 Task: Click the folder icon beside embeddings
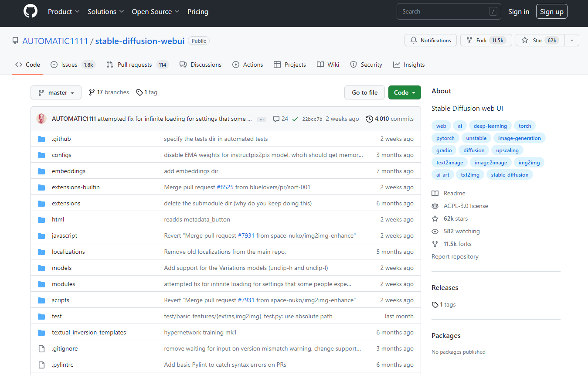[x=41, y=171]
